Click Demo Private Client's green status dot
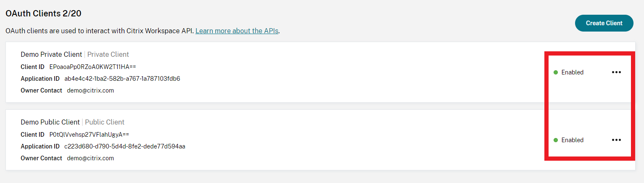The width and height of the screenshot is (644, 183). (556, 72)
